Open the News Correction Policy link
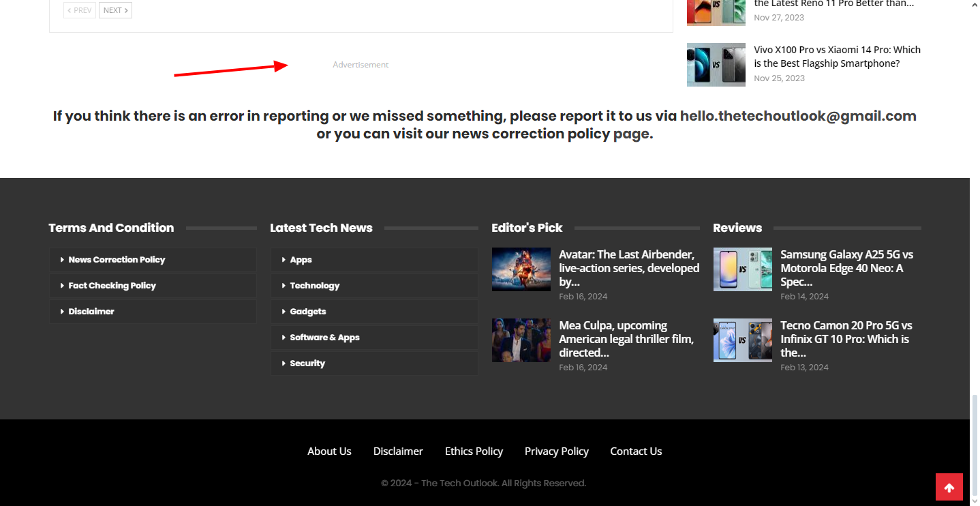Viewport: 980px width, 506px height. coord(117,260)
